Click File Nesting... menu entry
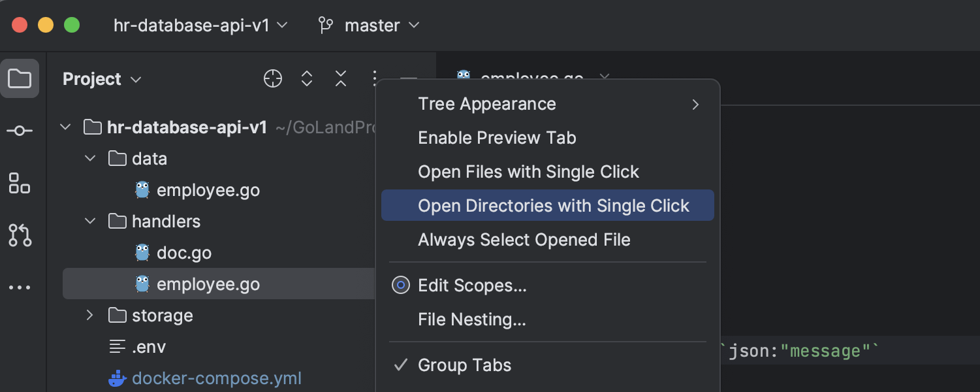The image size is (980, 392). click(x=471, y=319)
